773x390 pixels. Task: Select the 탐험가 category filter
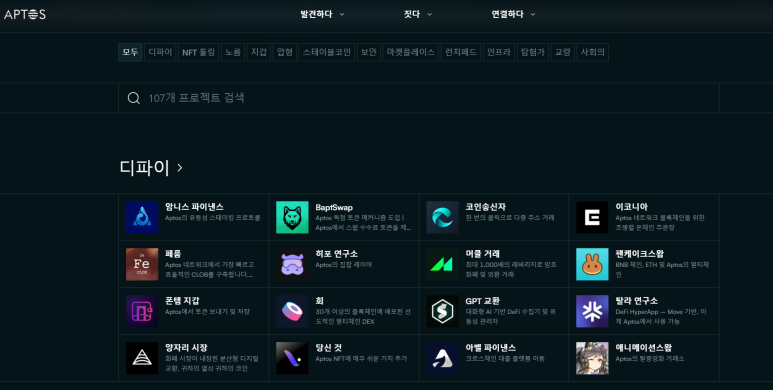click(533, 52)
